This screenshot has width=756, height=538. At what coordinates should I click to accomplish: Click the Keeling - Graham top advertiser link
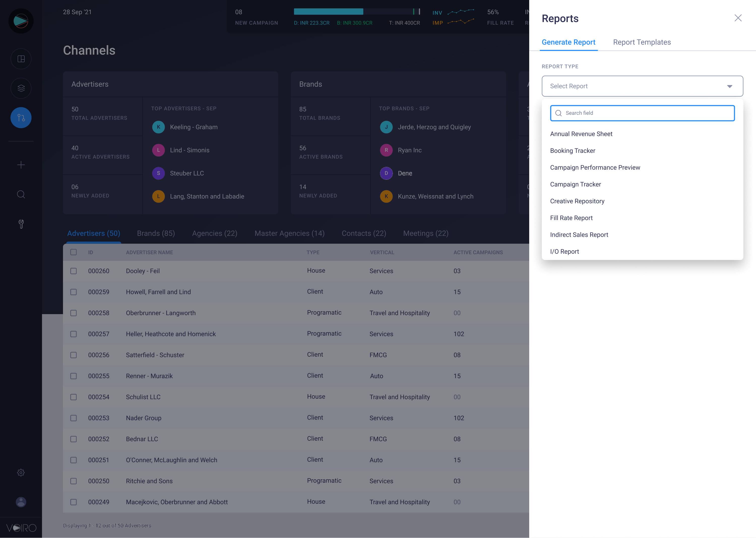point(194,127)
